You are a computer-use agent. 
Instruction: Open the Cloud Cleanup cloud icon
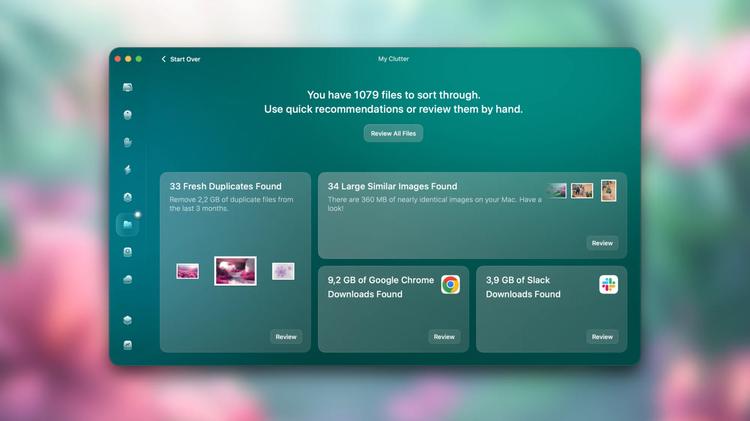pyautogui.click(x=128, y=279)
